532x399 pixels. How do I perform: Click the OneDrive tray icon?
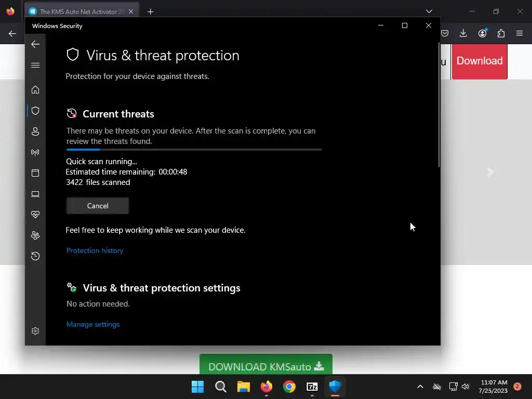tap(437, 387)
